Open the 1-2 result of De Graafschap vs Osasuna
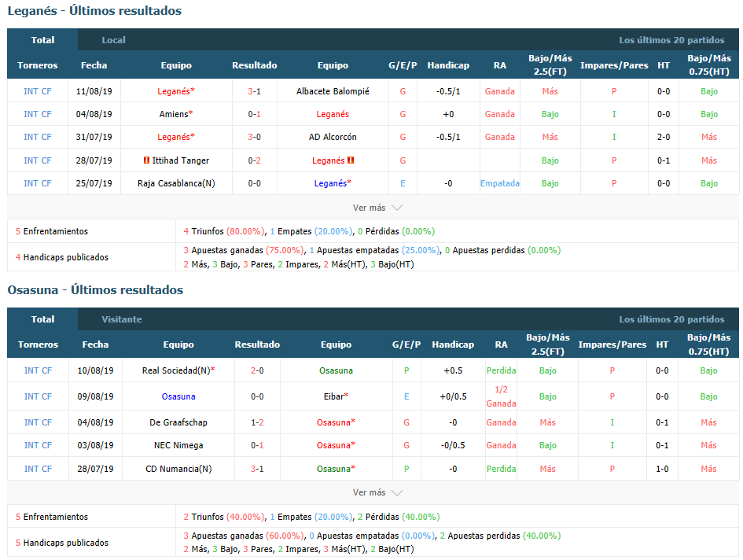The height and width of the screenshot is (560, 743). (x=257, y=422)
